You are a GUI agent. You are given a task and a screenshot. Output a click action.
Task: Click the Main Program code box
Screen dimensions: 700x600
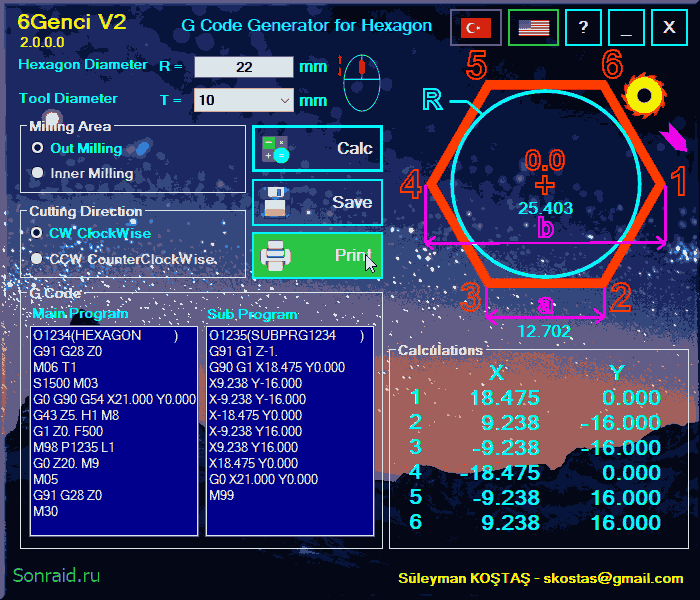coord(114,431)
